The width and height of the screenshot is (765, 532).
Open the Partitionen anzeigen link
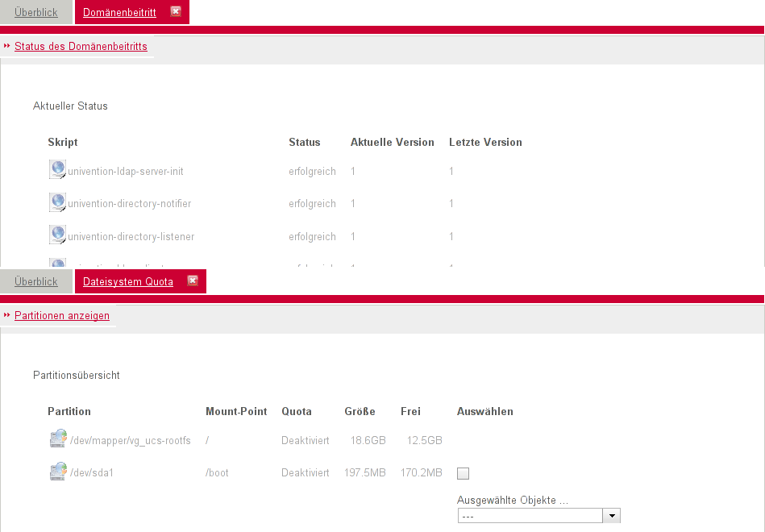pyautogui.click(x=62, y=316)
